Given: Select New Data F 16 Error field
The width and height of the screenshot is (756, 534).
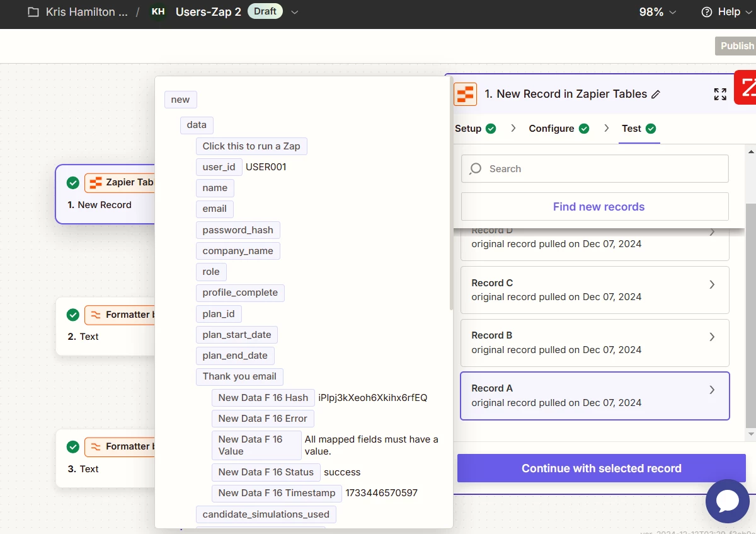Looking at the screenshot, I should coord(263,419).
